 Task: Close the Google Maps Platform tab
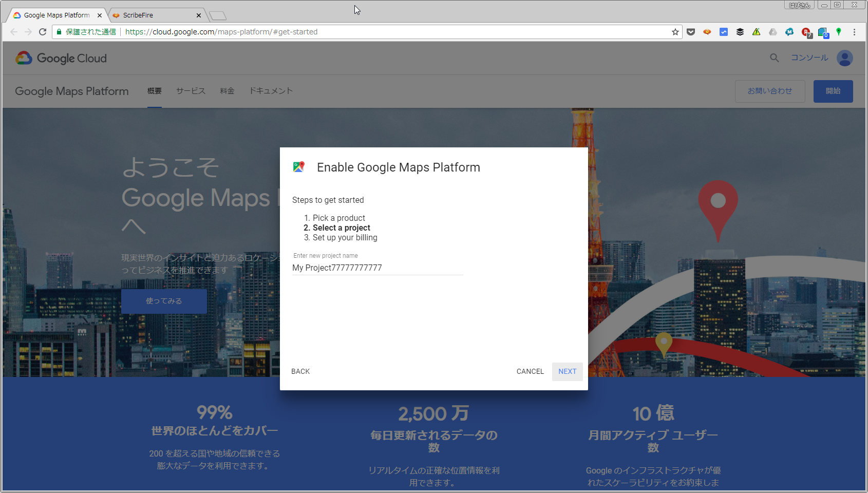(x=100, y=15)
